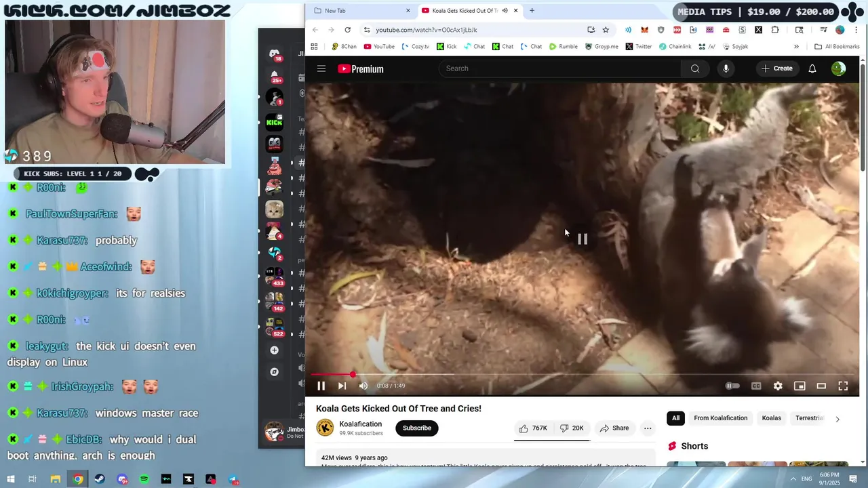Turn on closed captions

(756, 386)
